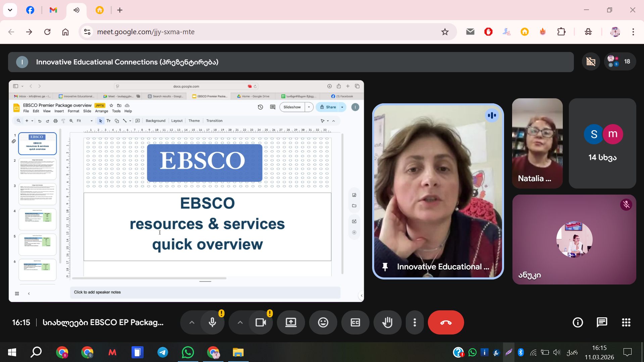Image resolution: width=644 pixels, height=362 pixels.
Task: Open the more options three-dot menu
Action: 415,322
